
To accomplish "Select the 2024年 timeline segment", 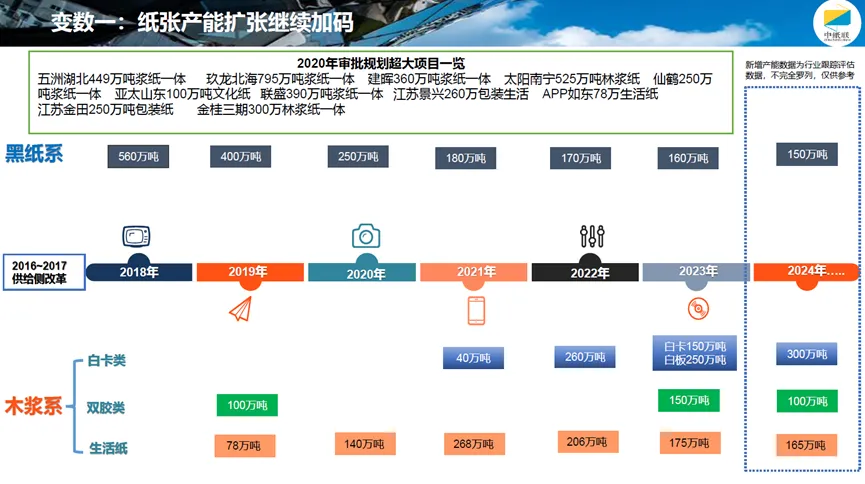I will pyautogui.click(x=807, y=272).
